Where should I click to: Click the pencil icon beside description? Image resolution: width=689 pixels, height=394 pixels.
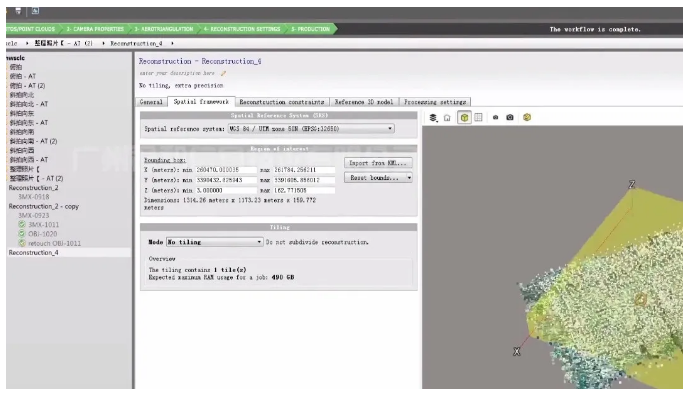[223, 73]
